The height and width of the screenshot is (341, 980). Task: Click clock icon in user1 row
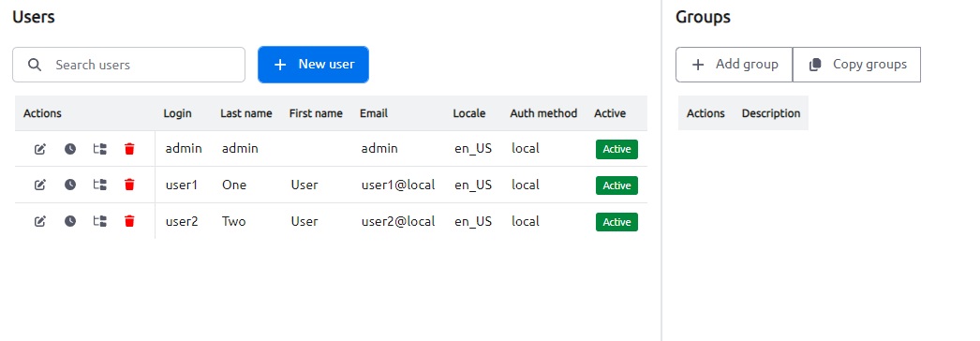(x=70, y=185)
